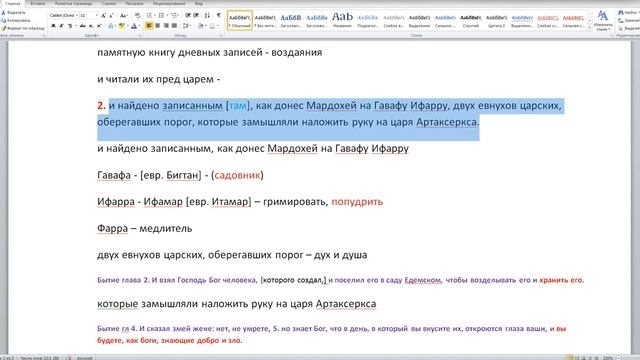Click the zoom out minus button in status bar

click(x=618, y=358)
